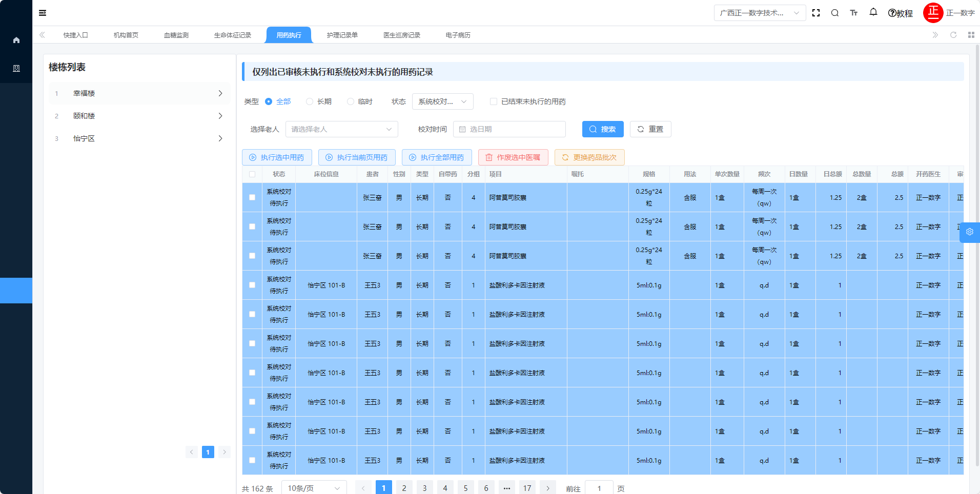The height and width of the screenshot is (494, 980).
Task: Open the search magnifier in top bar
Action: (x=835, y=13)
